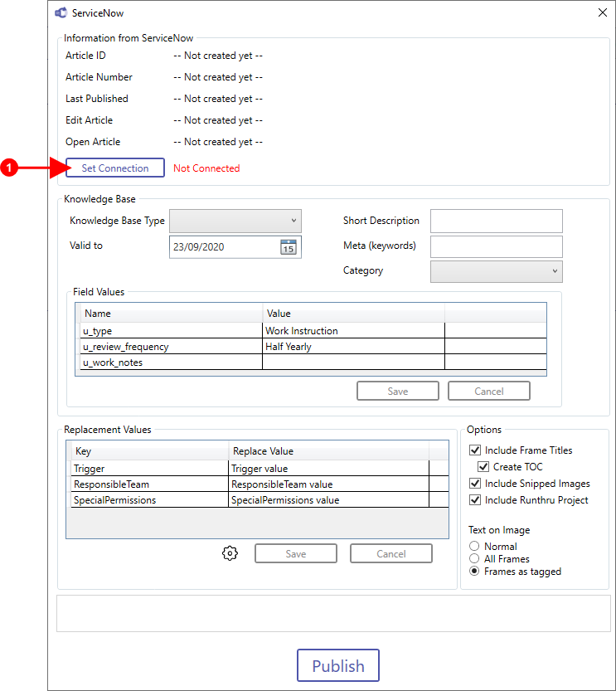Click the status message box above Publish

pyautogui.click(x=333, y=614)
